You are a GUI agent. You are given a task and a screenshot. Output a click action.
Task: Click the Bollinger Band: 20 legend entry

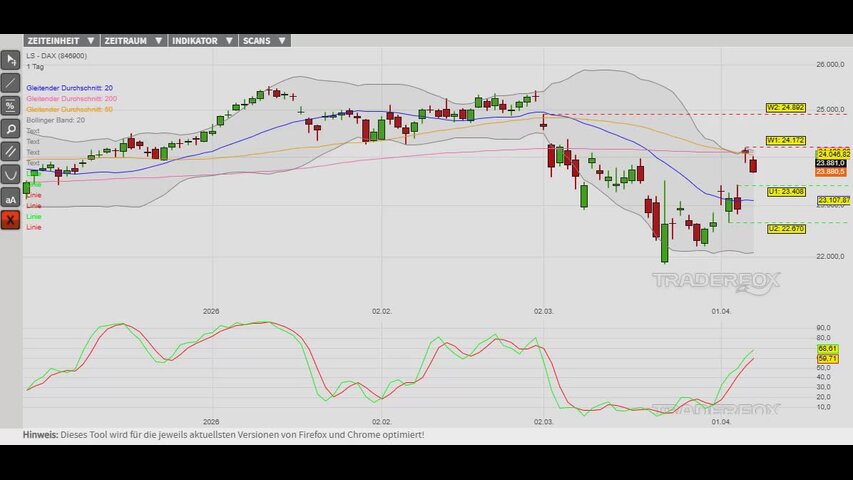tap(55, 120)
